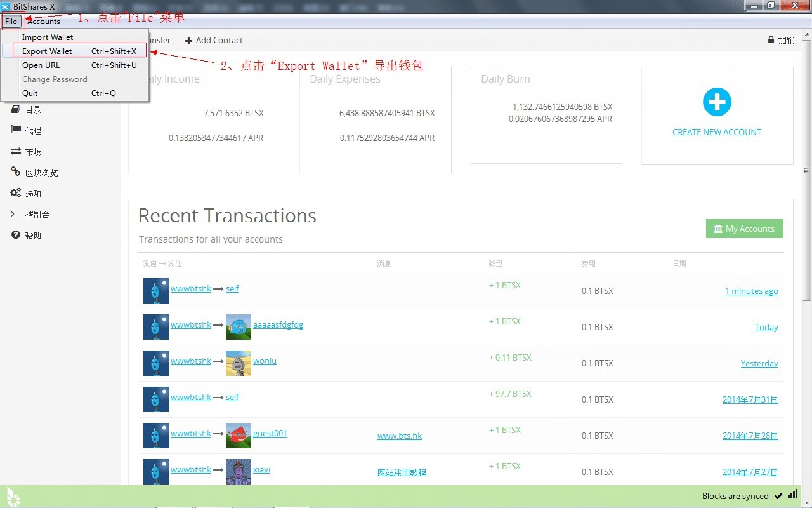Choose Quit from the File menu
Screen dimensions: 812x508
pos(30,93)
